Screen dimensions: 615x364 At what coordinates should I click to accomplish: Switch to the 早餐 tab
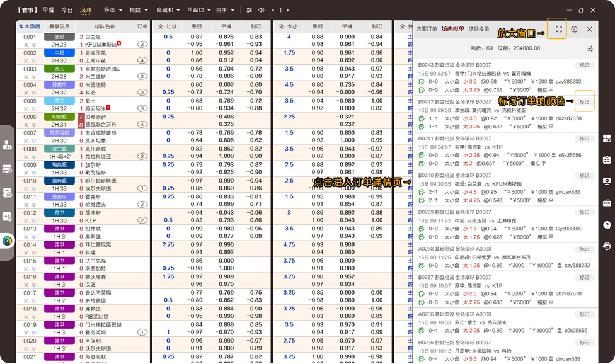click(x=49, y=10)
